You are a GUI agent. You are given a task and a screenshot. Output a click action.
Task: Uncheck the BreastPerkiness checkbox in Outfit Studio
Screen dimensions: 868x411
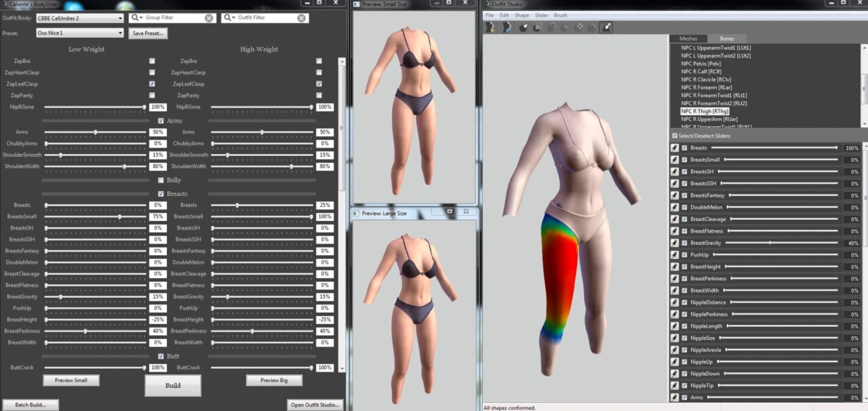(x=685, y=279)
